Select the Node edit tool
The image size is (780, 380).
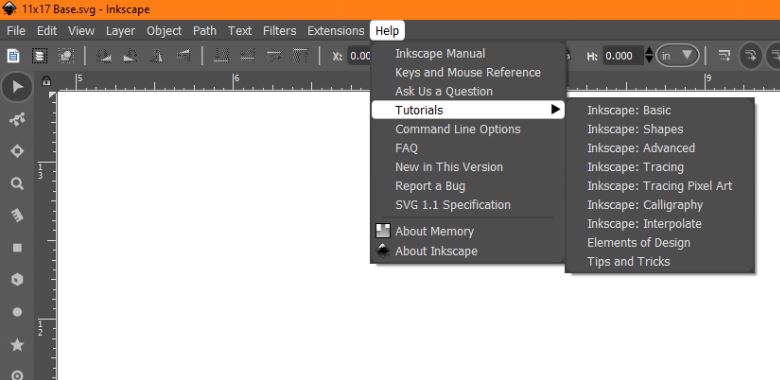(x=17, y=119)
